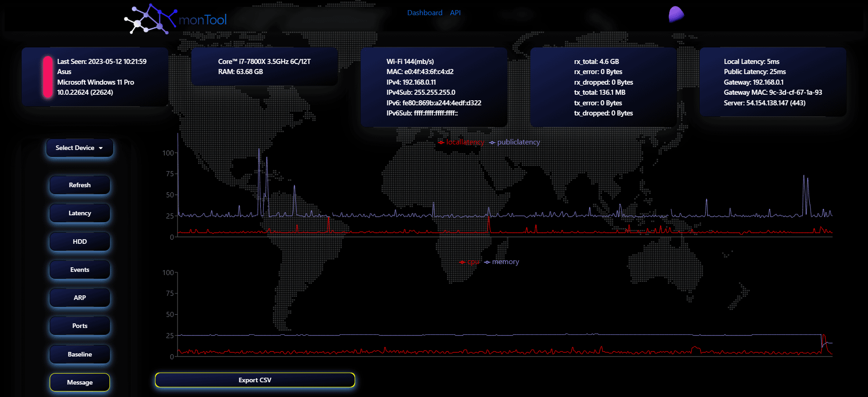Click the monTool network logo
868x397 pixels.
(x=175, y=19)
